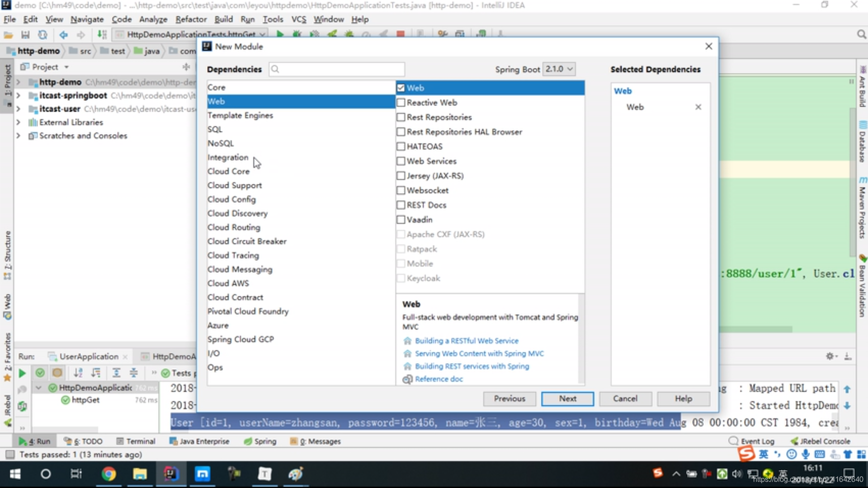Click the red Stop icon in toolbar
This screenshot has width=868, height=488.
401,34
